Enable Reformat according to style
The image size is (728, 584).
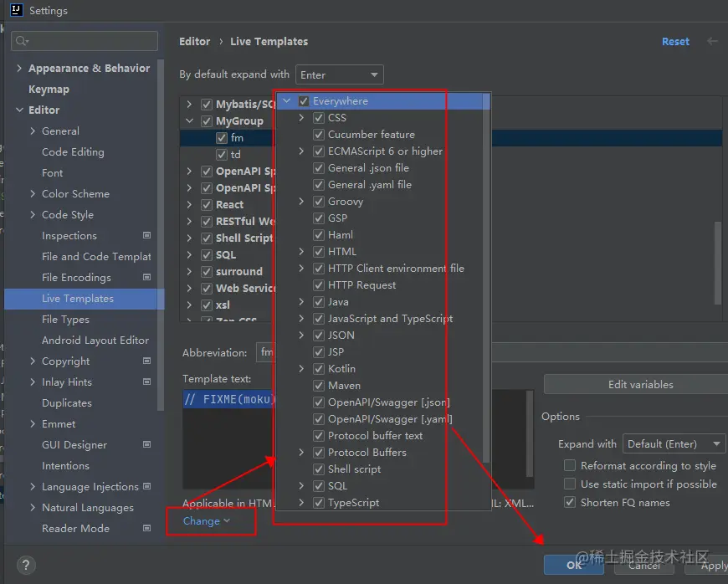coord(570,465)
